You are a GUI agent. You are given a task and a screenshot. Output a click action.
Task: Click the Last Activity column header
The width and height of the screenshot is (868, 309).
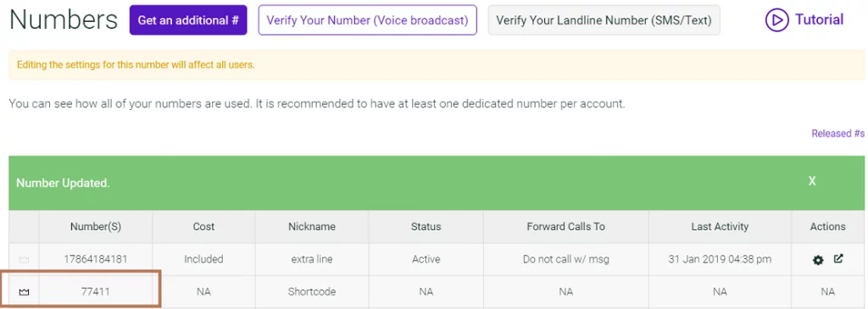(x=720, y=227)
